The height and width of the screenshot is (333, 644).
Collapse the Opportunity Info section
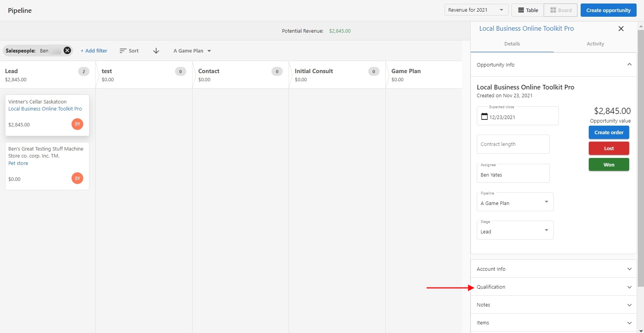coord(553,65)
